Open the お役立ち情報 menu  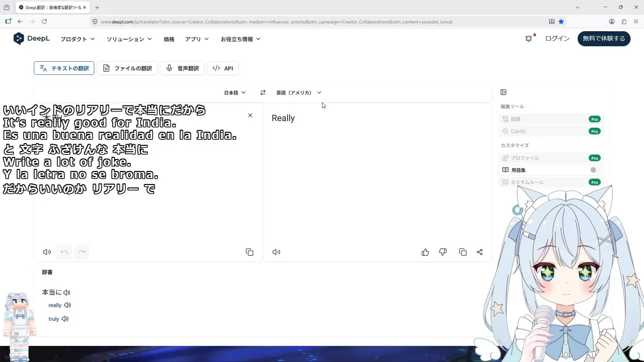click(240, 39)
